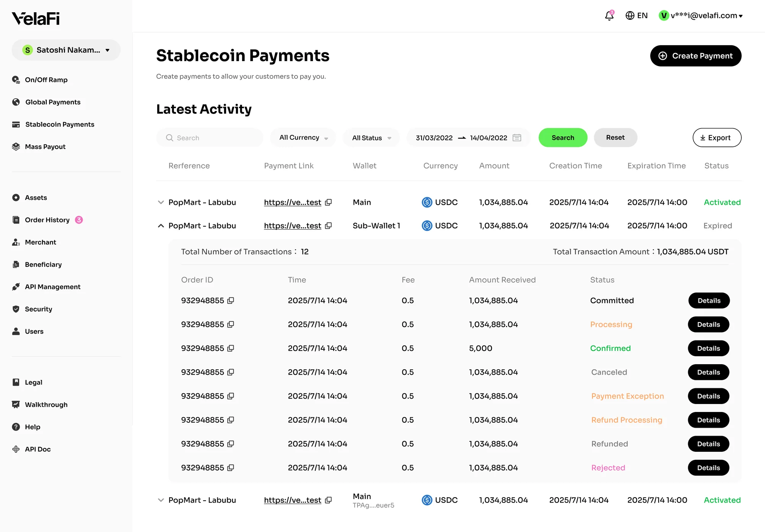Expand the first PopMart - Labubu Main row
The height and width of the screenshot is (532, 765).
tap(161, 202)
